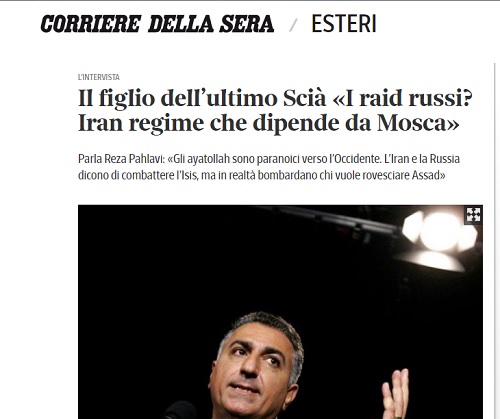The image size is (500, 419).
Task: Click the word SERA in the logo
Action: point(247,24)
